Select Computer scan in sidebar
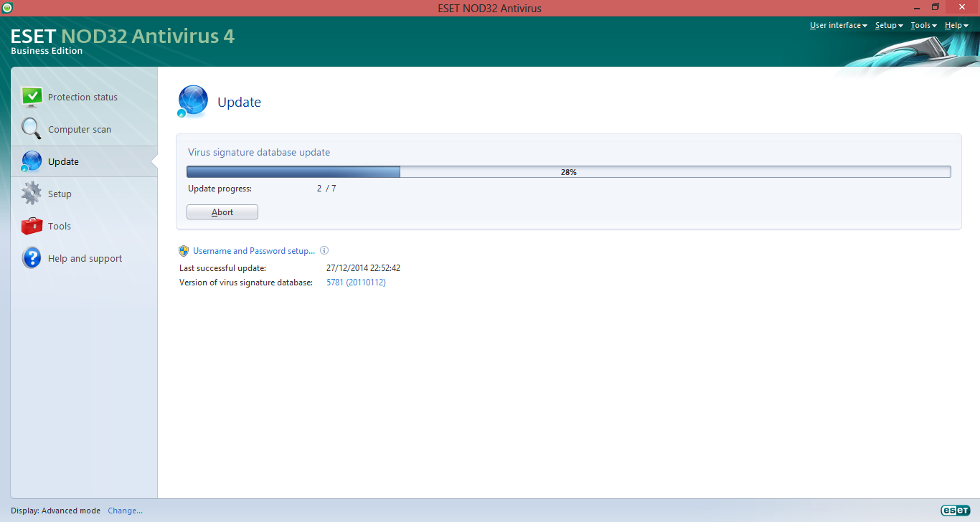980x522 pixels. (80, 130)
